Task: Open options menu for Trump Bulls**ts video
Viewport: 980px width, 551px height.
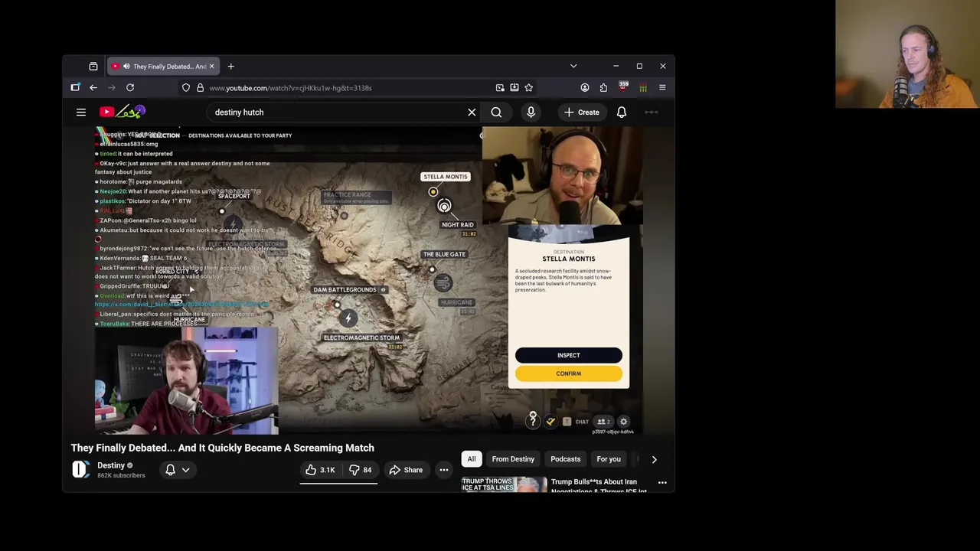Action: pyautogui.click(x=662, y=483)
